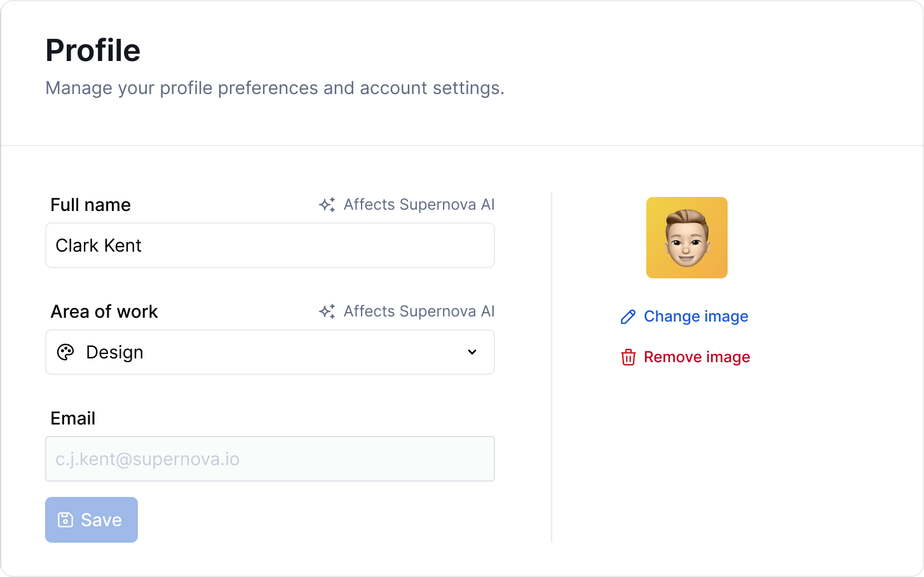Click the floppy disk icon on Save button
Image resolution: width=924 pixels, height=577 pixels.
click(66, 519)
